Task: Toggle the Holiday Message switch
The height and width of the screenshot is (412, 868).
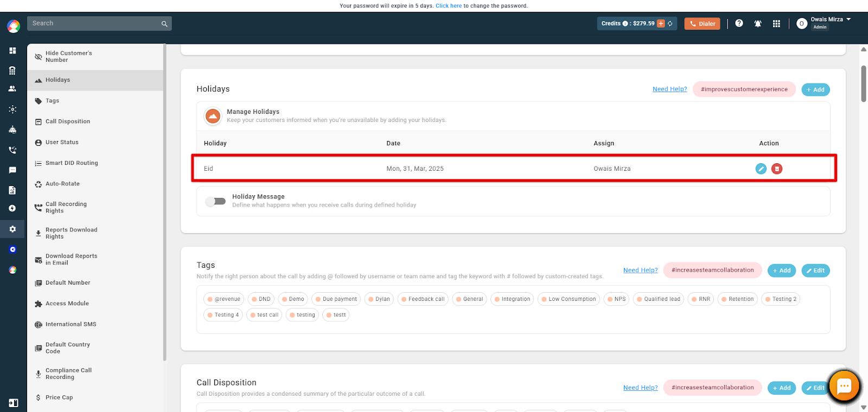Action: 216,201
